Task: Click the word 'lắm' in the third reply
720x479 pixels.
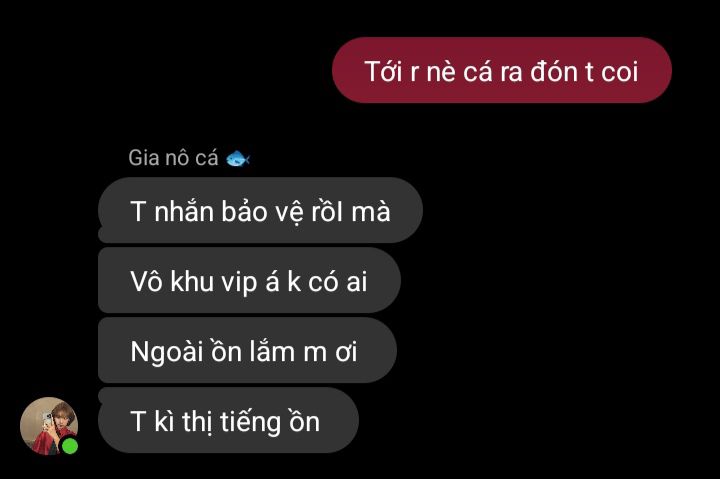Action: click(273, 351)
